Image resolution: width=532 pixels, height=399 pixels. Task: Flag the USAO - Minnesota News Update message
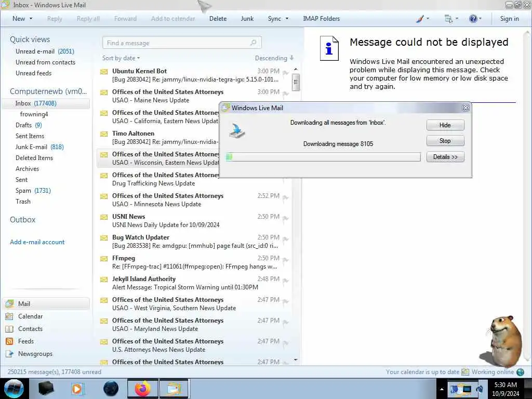(x=286, y=197)
